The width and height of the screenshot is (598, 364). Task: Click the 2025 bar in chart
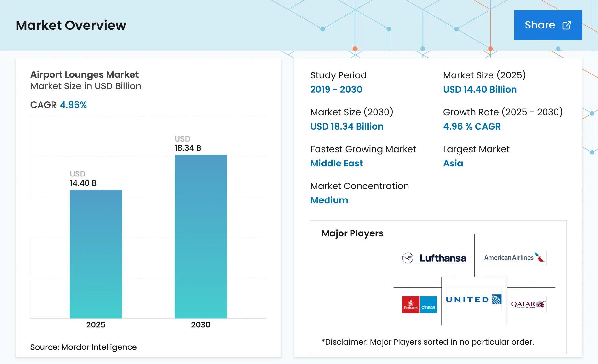(x=96, y=254)
